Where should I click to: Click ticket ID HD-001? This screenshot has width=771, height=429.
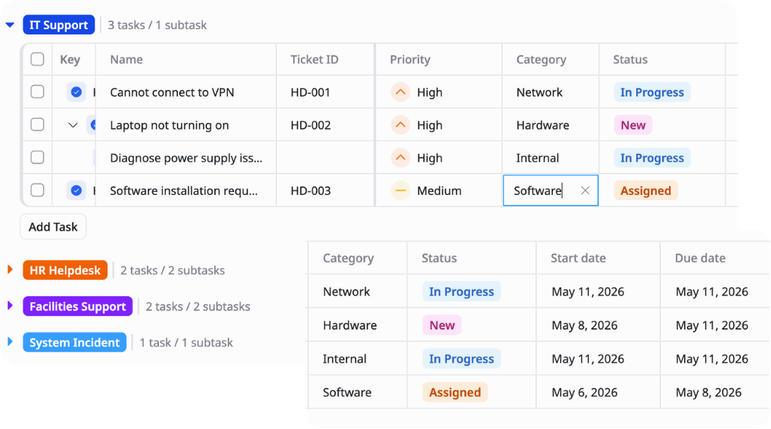(x=310, y=92)
